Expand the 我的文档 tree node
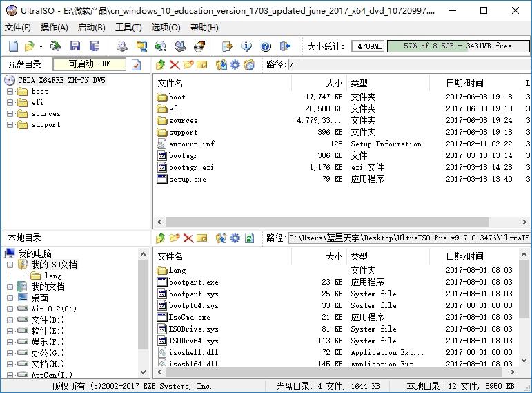The height and width of the screenshot is (393, 532). (10, 287)
